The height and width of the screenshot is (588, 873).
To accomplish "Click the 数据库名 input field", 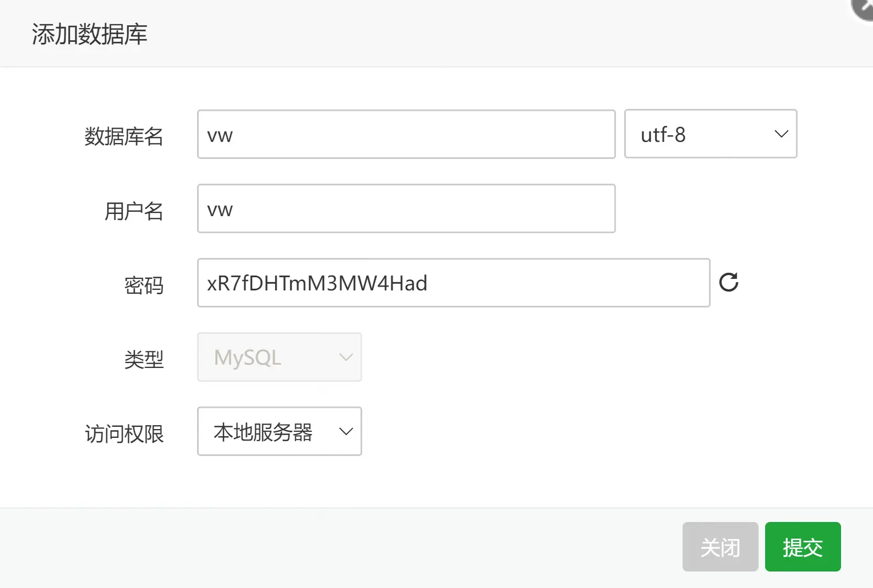I will 406,134.
